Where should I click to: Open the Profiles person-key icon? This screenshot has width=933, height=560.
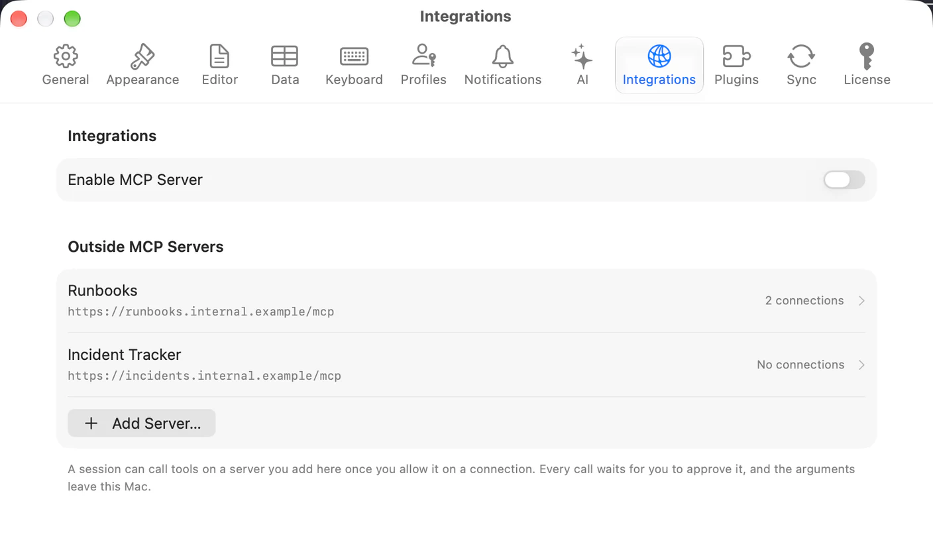pos(423,56)
